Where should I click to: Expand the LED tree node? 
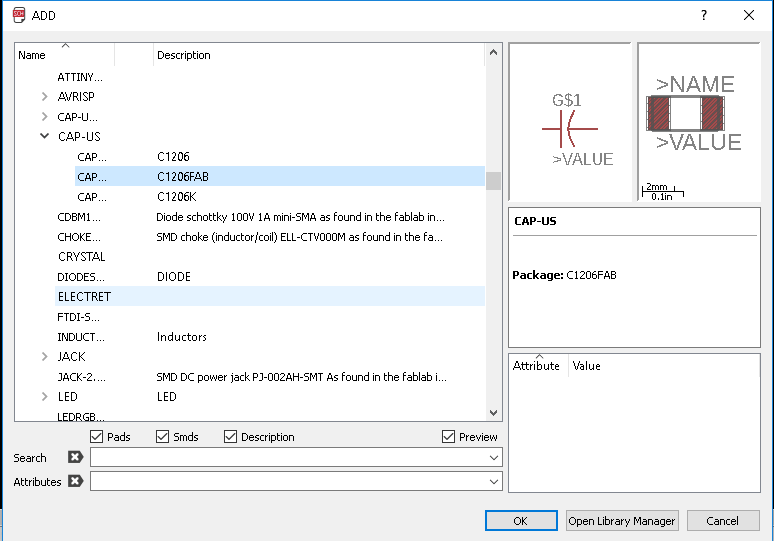pyautogui.click(x=44, y=396)
